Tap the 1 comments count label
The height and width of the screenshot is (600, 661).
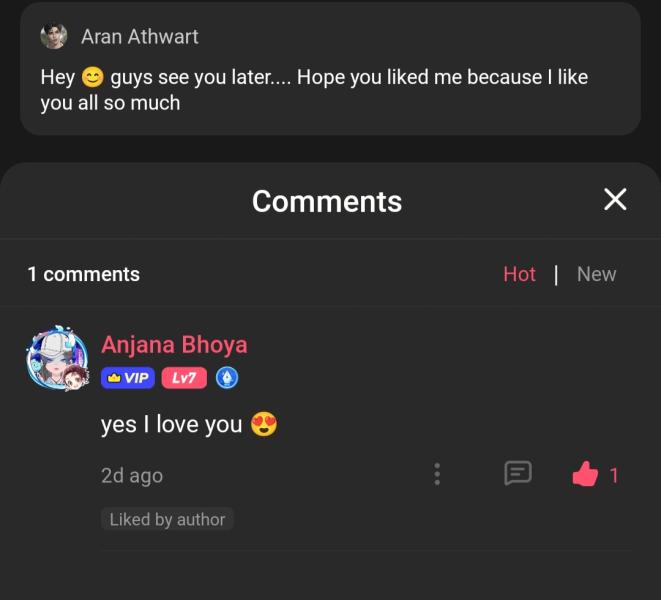[83, 274]
